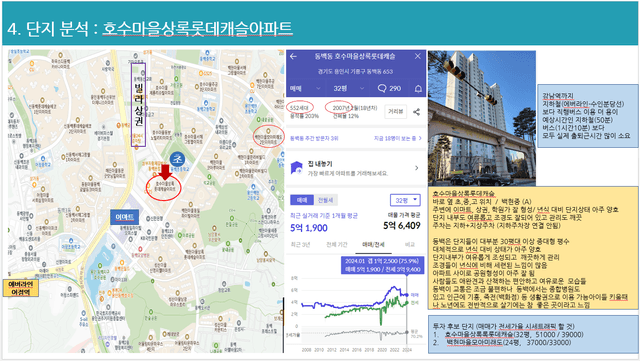The image size is (640, 361).
Task: Click the yellow 호수마을상록롯데캐슬 description heading
Action: [463, 193]
